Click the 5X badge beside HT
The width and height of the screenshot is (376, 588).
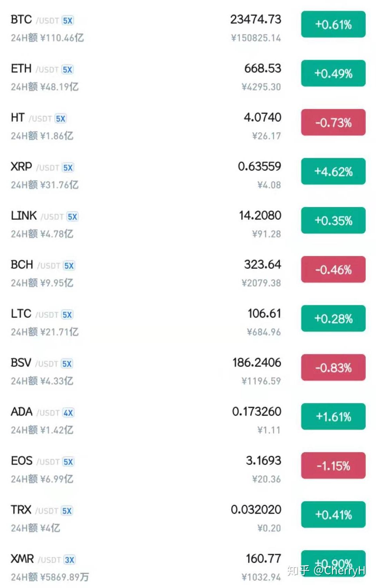click(60, 119)
